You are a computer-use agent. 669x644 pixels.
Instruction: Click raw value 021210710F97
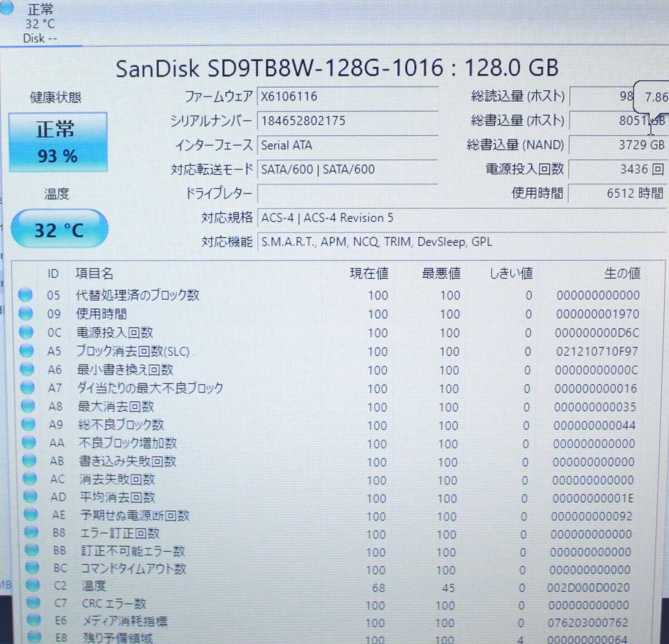pos(597,351)
